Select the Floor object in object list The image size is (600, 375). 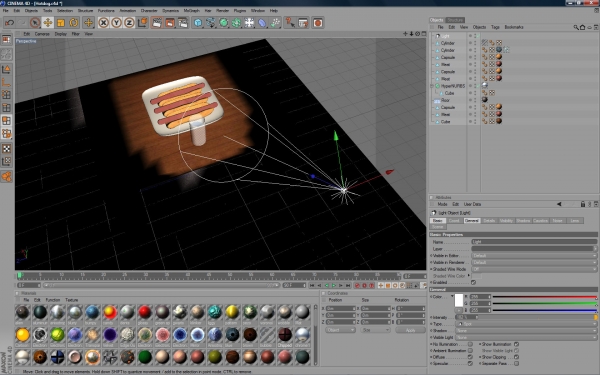[445, 100]
